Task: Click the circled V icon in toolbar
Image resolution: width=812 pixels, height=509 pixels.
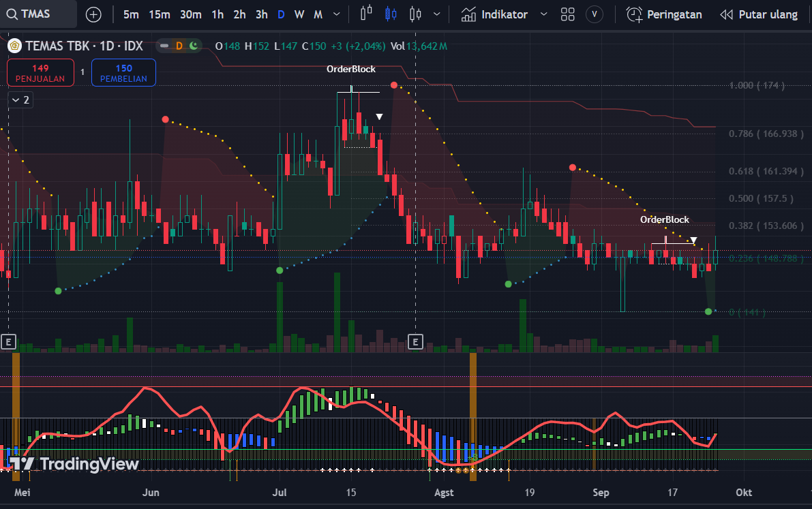Action: tap(595, 14)
